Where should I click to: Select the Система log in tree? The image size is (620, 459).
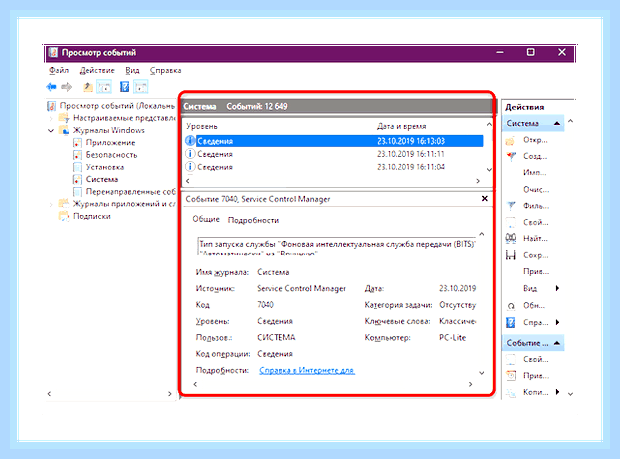102,179
